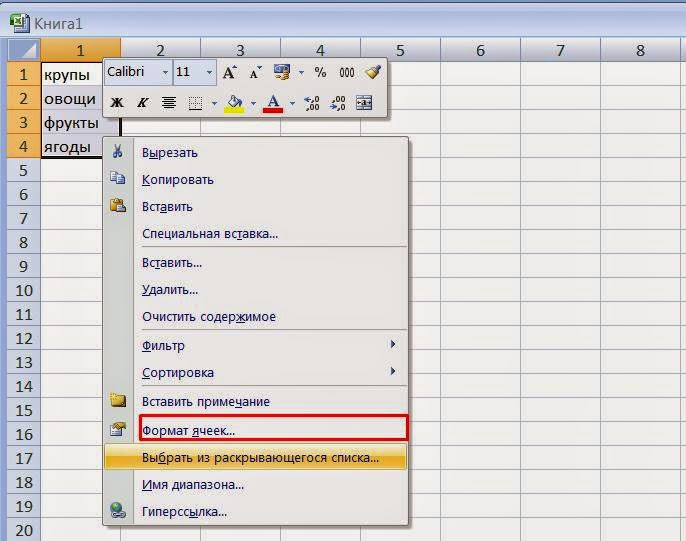Choose Удалить… from the context menu
The image size is (686, 541).
click(256, 290)
